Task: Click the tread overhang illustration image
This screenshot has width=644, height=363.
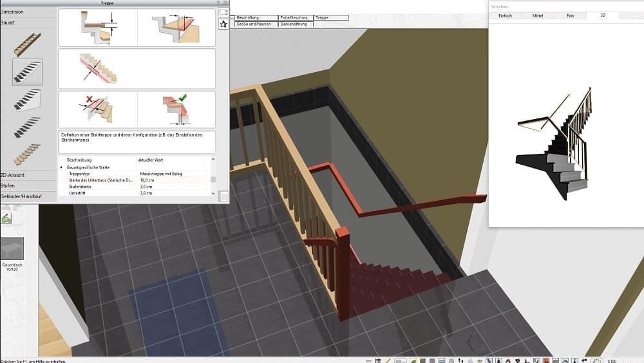Action: [176, 28]
